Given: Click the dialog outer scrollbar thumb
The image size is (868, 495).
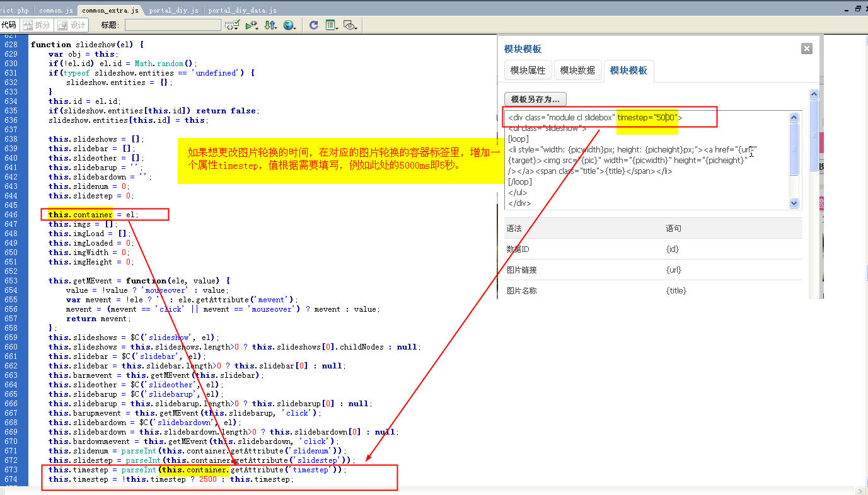Looking at the screenshot, I should pyautogui.click(x=814, y=135).
